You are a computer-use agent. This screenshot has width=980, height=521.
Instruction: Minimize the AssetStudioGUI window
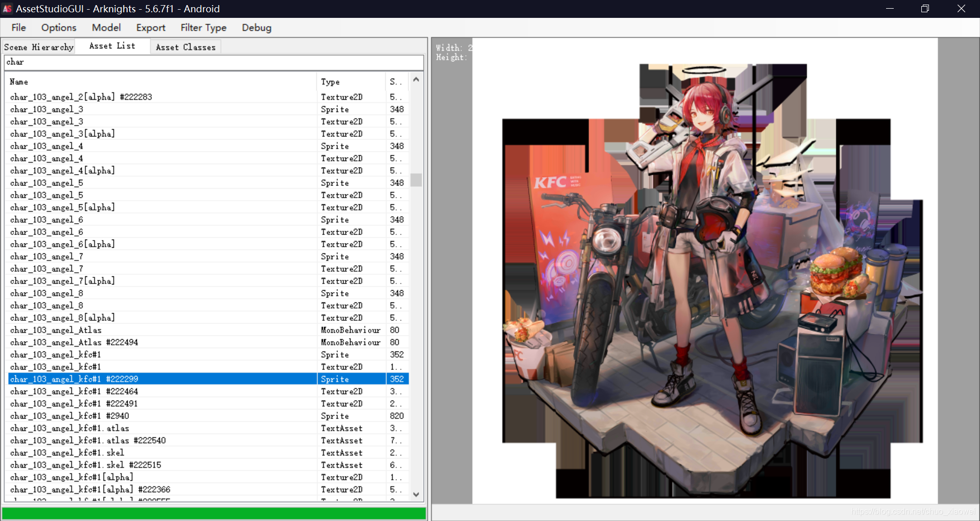[x=890, y=9]
